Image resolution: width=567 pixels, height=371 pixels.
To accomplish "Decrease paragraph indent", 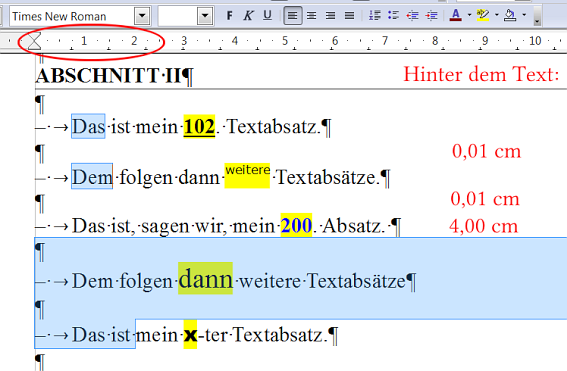I will click(413, 16).
